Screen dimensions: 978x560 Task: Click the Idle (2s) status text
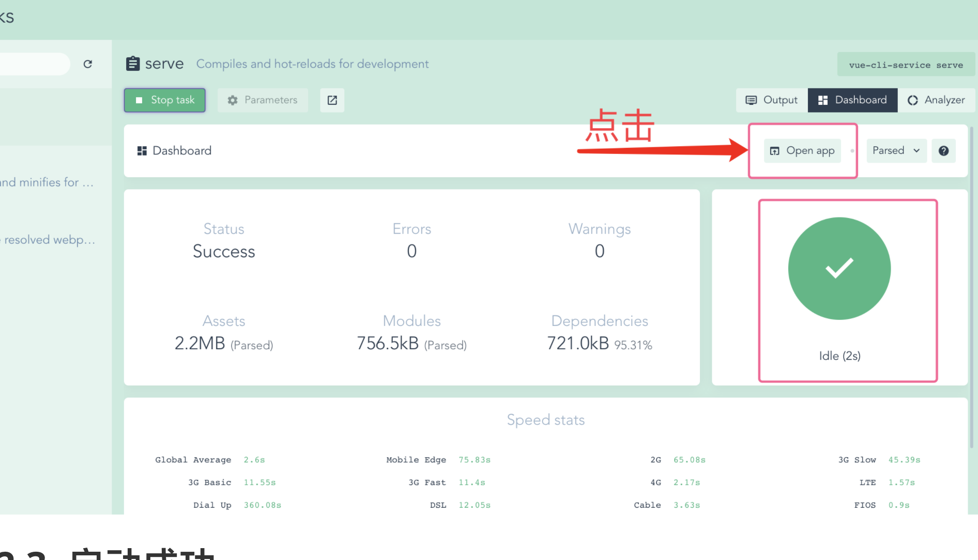[x=839, y=356]
